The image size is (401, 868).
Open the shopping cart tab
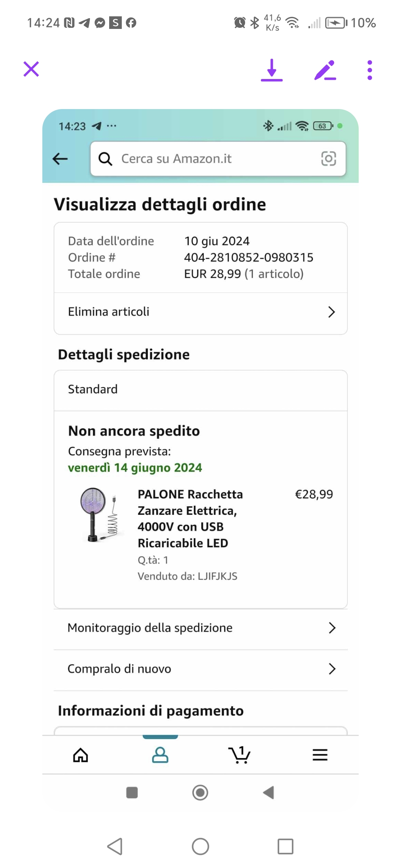[x=239, y=755]
